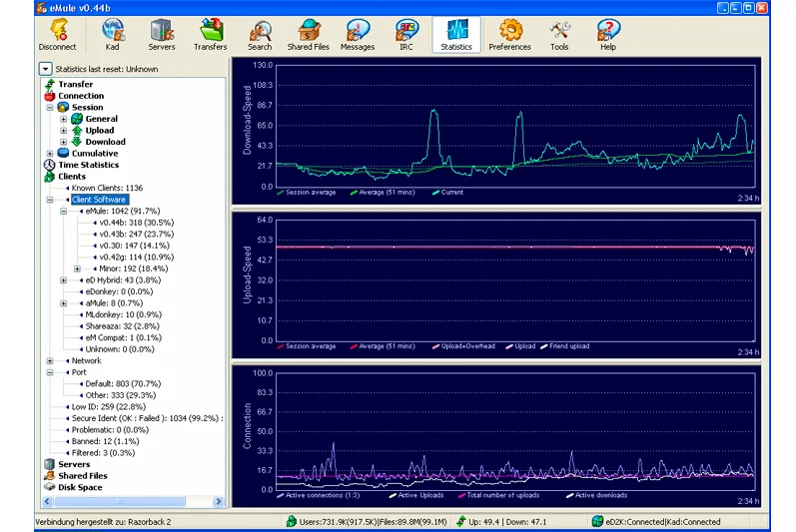796x532 pixels.
Task: Select Known Clients entry in tree
Action: tap(107, 188)
